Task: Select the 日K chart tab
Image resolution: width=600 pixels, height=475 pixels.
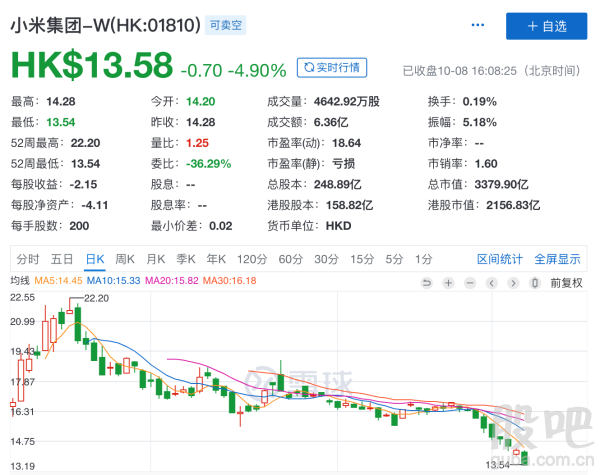Action: point(95,259)
